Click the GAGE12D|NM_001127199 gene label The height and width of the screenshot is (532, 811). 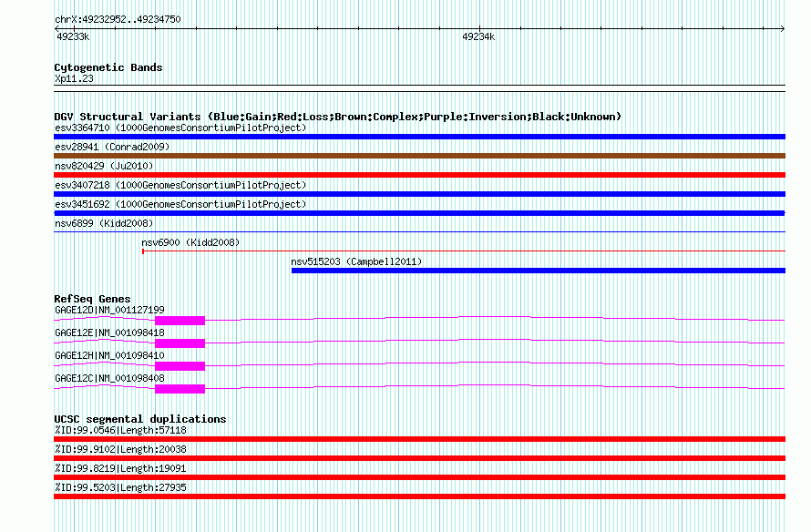[109, 311]
